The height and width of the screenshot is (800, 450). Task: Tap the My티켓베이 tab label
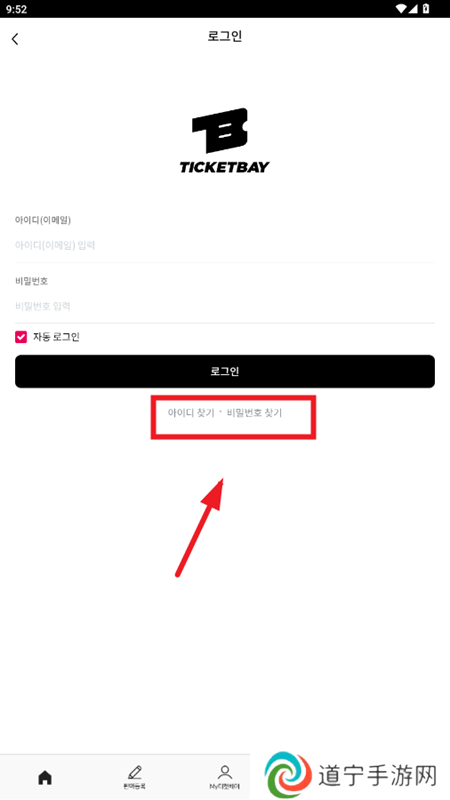pyautogui.click(x=224, y=787)
